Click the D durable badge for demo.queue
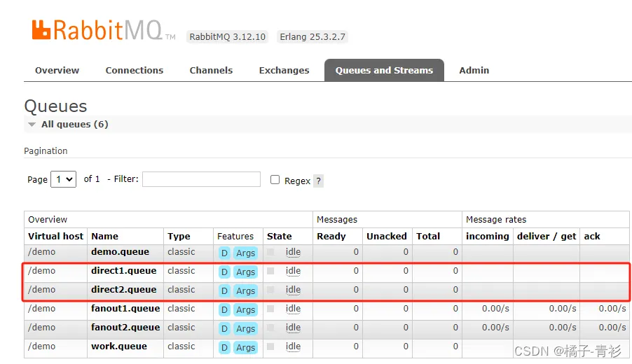Image resolution: width=632 pixels, height=364 pixels. (x=224, y=253)
